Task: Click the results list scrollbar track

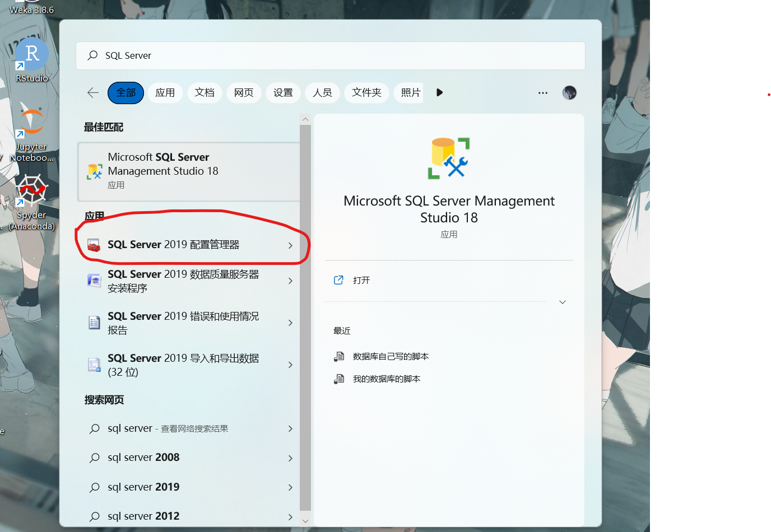Action: (x=305, y=318)
